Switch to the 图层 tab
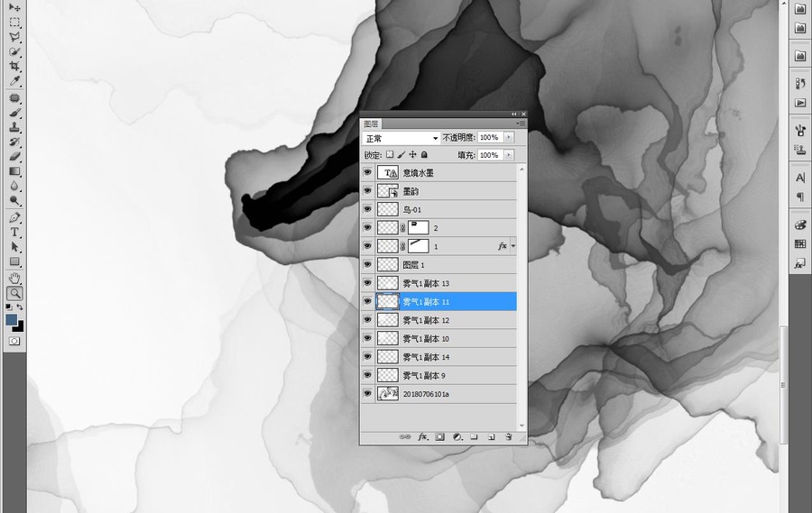This screenshot has width=812, height=513. [371, 124]
